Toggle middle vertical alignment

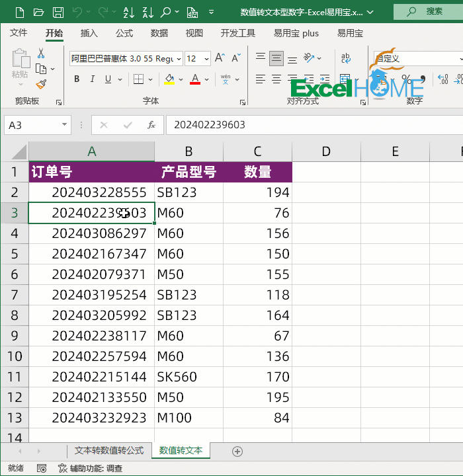276,58
